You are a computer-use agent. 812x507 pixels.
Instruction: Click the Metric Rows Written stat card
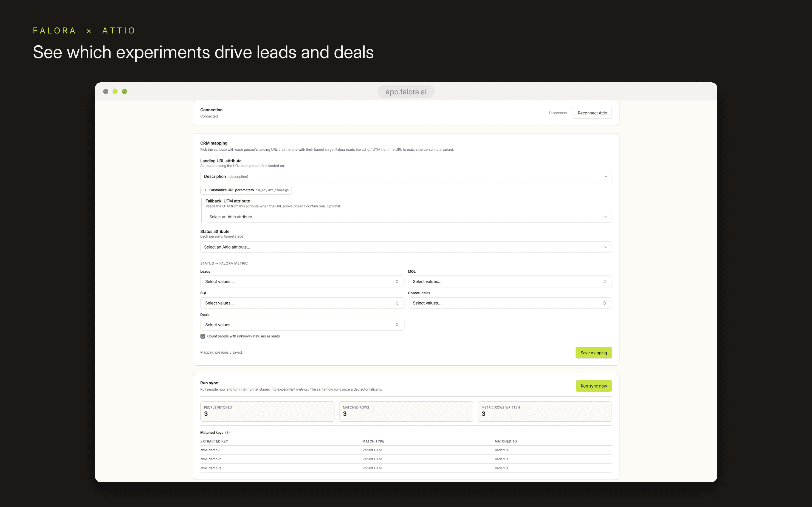pyautogui.click(x=545, y=412)
